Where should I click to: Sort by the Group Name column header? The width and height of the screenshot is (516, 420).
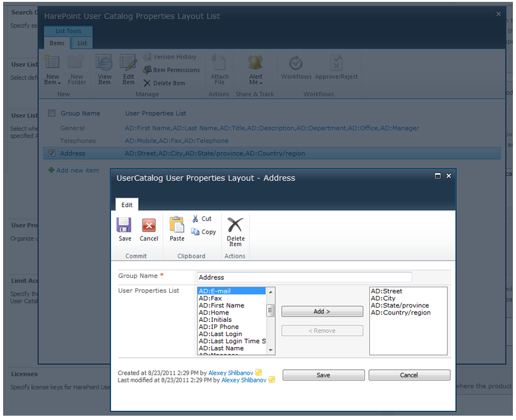[x=80, y=113]
